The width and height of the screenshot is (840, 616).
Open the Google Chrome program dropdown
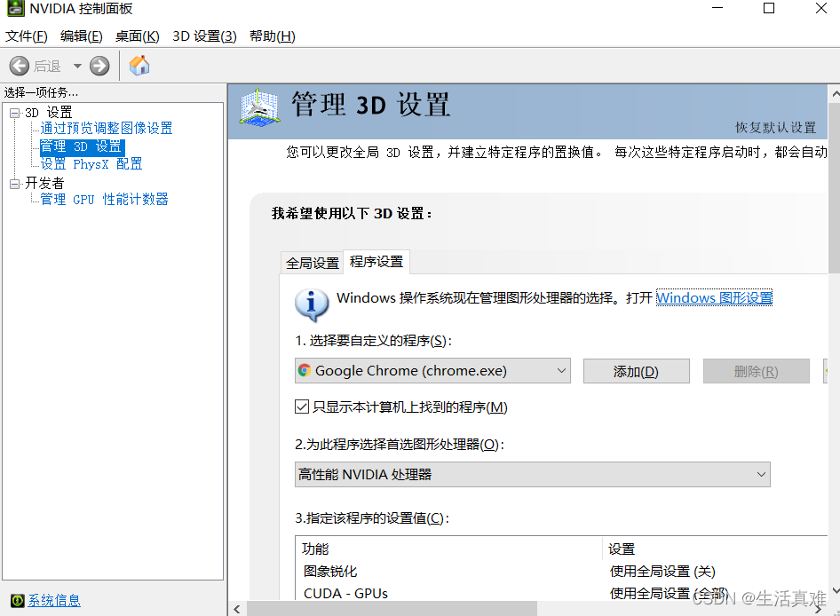(x=432, y=371)
